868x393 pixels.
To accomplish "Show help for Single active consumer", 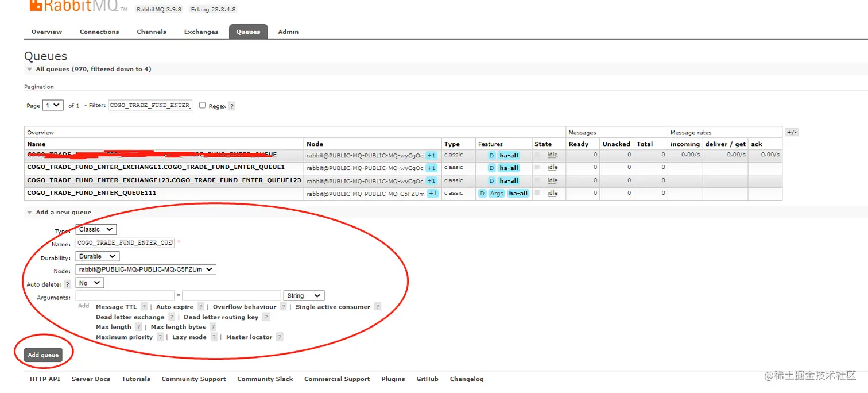I will pyautogui.click(x=377, y=307).
